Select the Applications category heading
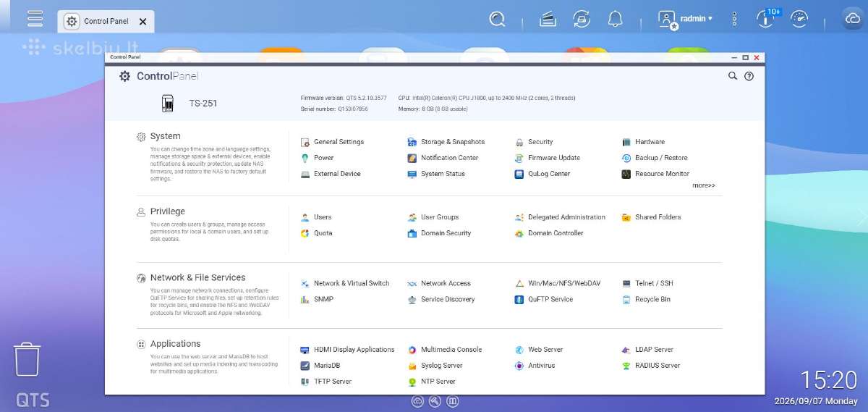This screenshot has width=868, height=412. click(x=176, y=344)
